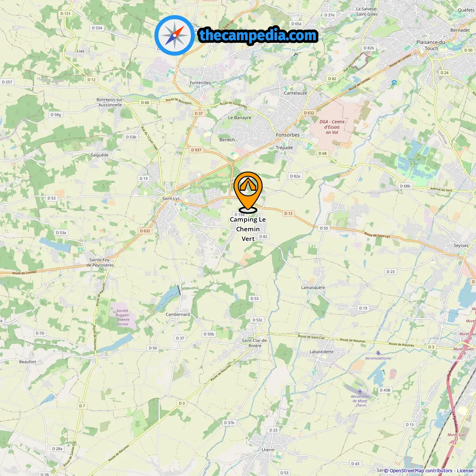The image size is (476, 476).
Task: Select the Plaisance-du-Touch label
Action: pyautogui.click(x=431, y=45)
